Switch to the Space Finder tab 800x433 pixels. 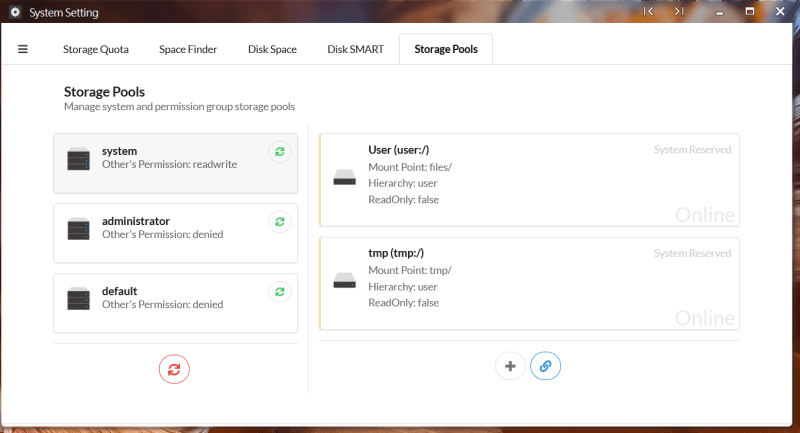[188, 49]
